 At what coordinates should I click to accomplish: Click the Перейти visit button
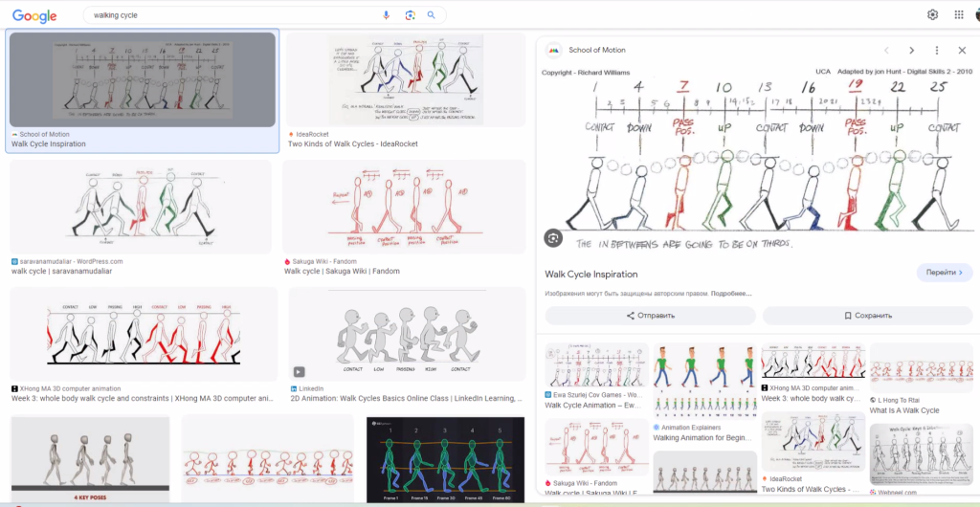[x=945, y=273]
